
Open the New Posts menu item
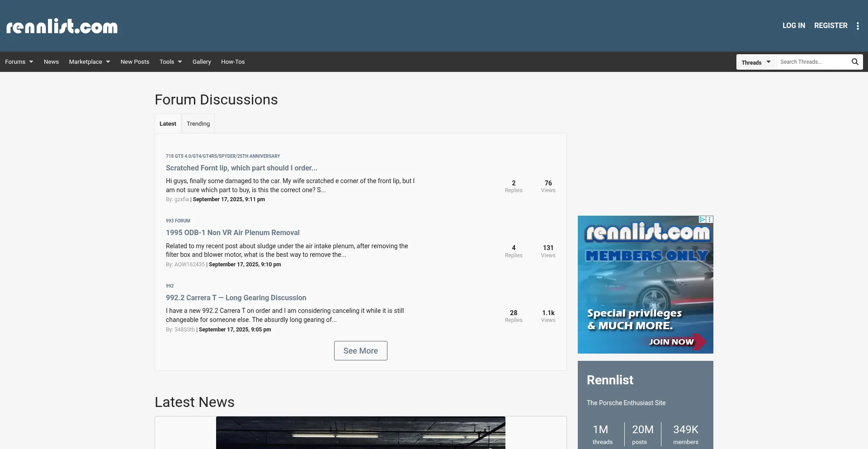click(135, 62)
